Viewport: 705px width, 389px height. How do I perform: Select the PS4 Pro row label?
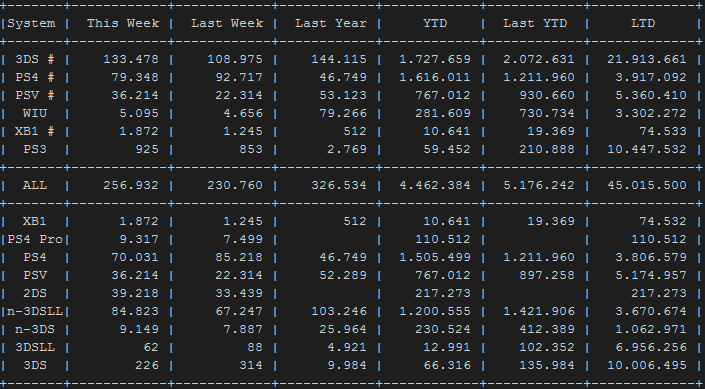[35, 239]
